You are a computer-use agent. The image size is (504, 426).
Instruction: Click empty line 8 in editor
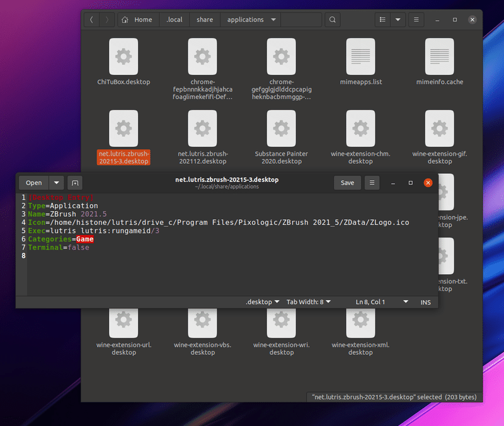point(231,256)
